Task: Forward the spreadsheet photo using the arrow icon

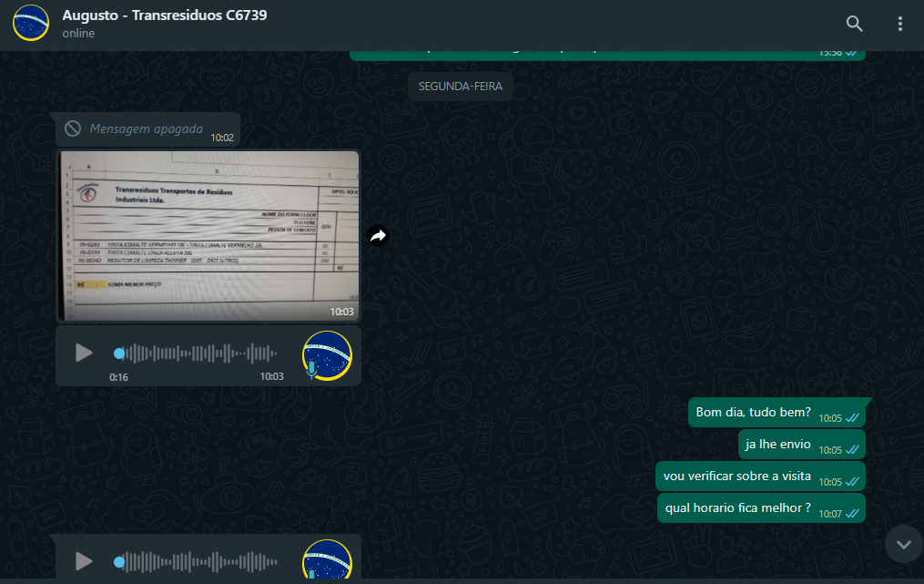Action: coord(378,236)
